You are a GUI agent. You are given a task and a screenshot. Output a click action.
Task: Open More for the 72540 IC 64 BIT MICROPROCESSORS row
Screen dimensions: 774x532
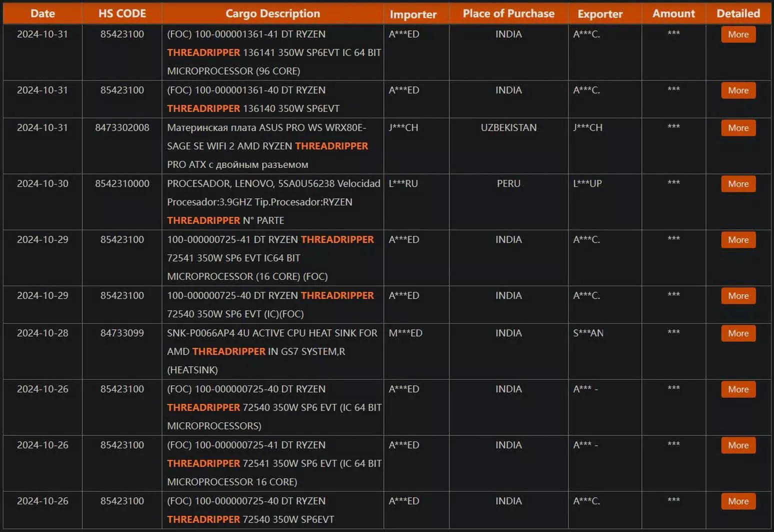point(738,389)
